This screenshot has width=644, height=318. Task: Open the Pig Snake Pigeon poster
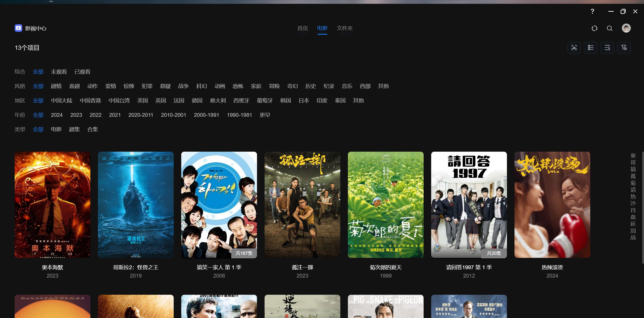click(x=386, y=306)
